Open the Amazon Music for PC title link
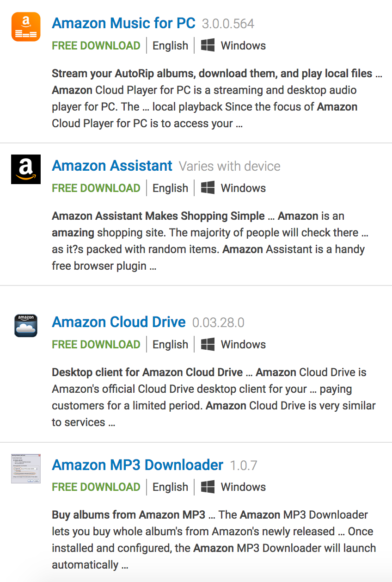 tap(124, 23)
